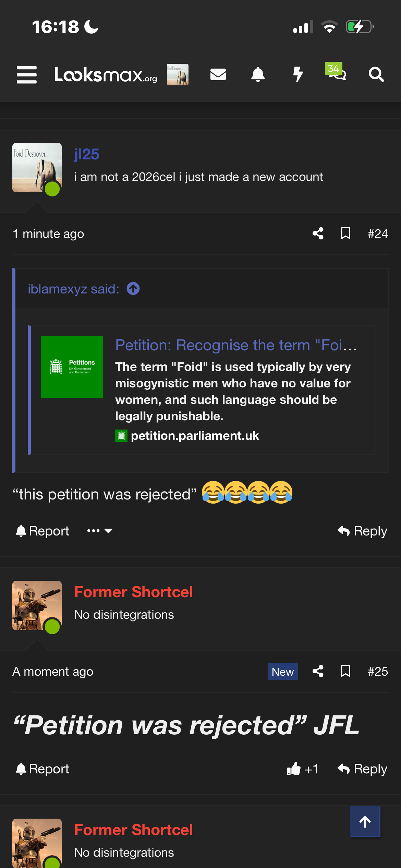Open the Petitions green thumbnail
The image size is (401, 868).
pos(72,367)
